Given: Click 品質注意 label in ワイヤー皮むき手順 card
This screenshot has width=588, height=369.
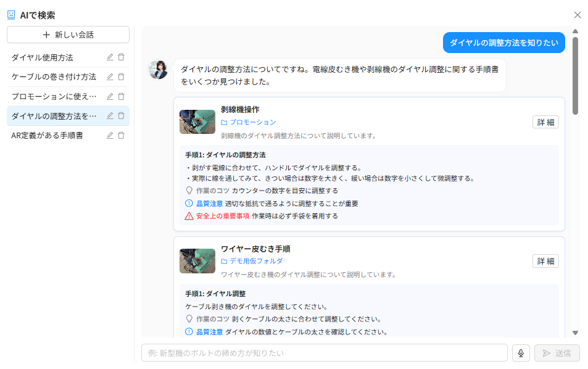Looking at the screenshot, I should point(210,332).
